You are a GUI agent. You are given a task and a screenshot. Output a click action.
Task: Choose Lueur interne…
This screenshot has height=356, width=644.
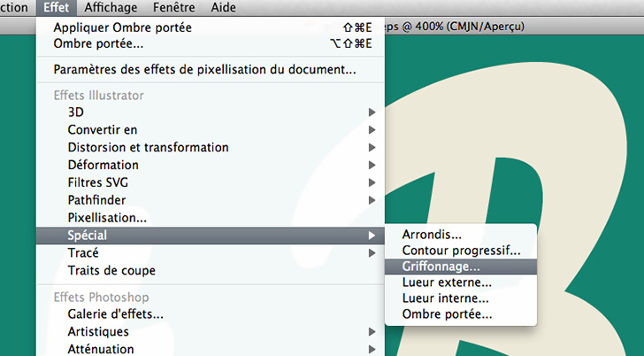click(x=461, y=298)
